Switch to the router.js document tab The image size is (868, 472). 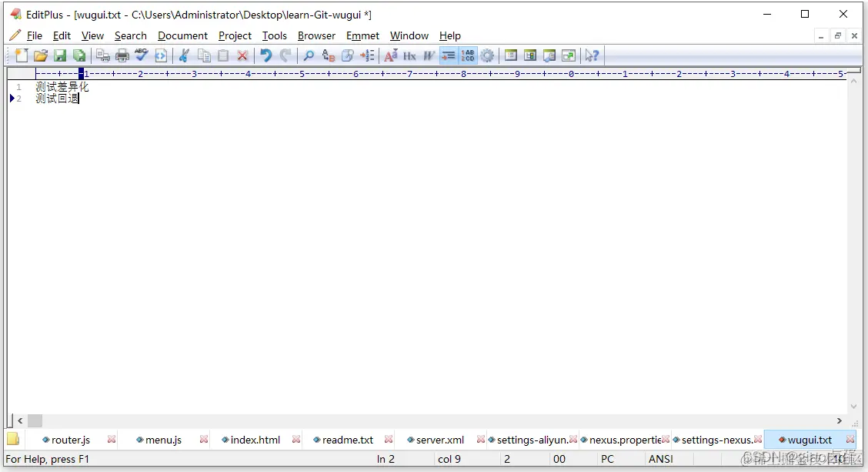71,440
